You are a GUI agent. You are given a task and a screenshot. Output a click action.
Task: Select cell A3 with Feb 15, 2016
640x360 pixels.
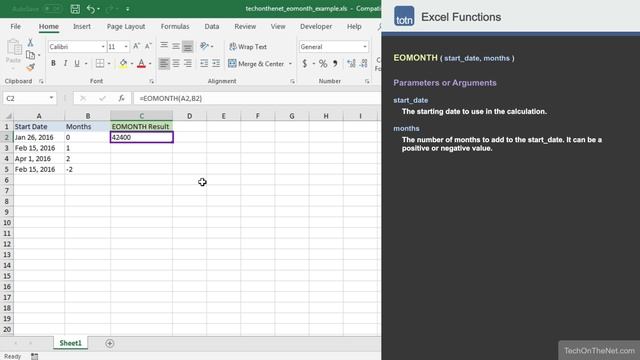pos(39,148)
